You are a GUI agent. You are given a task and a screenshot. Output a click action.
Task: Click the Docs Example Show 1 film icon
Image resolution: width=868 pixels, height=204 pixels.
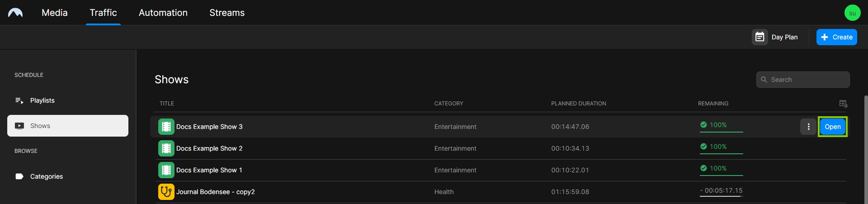click(166, 170)
